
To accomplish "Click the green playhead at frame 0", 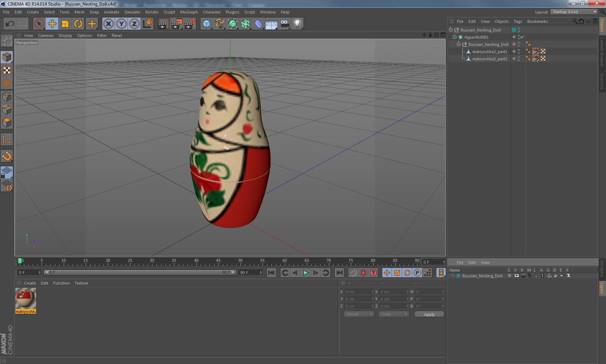I will coord(20,261).
